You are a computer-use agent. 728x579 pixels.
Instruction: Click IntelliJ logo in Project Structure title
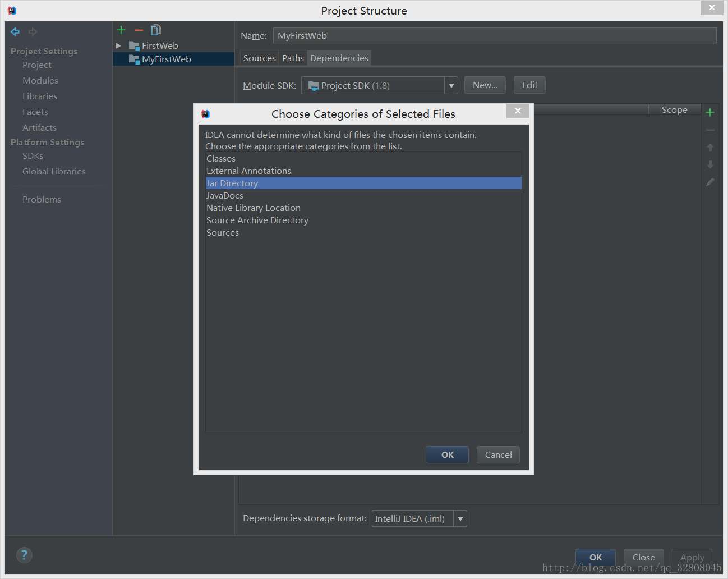point(12,11)
